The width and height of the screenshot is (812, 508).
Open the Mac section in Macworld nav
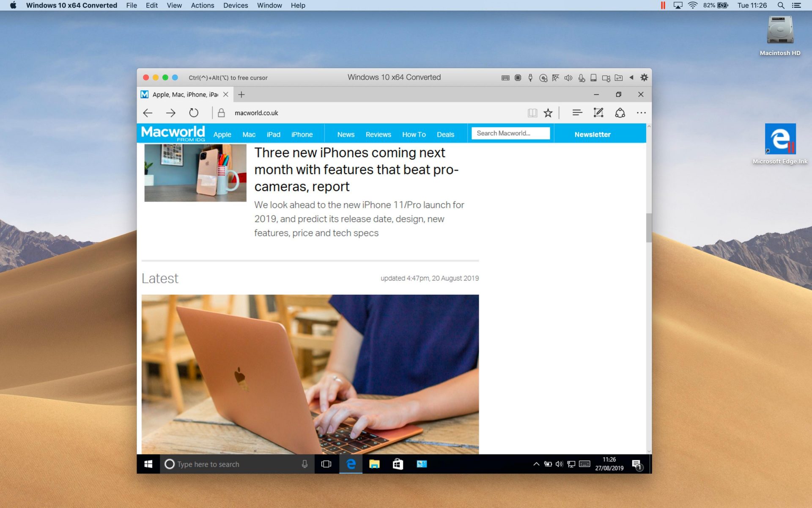pyautogui.click(x=249, y=134)
